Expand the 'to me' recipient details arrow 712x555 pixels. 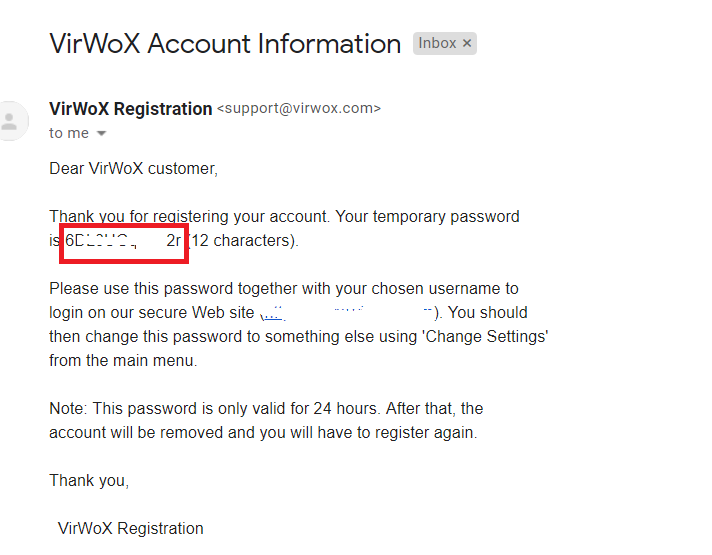click(x=102, y=134)
